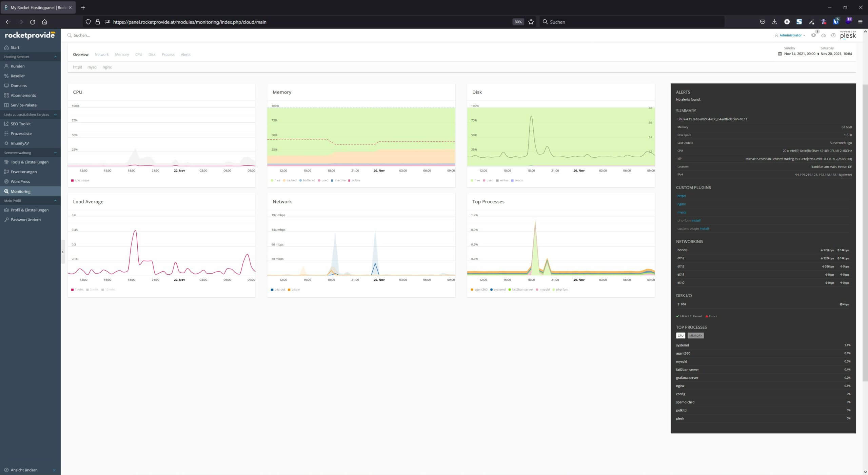Open the Reseller section
This screenshot has width=868, height=475.
tap(18, 76)
